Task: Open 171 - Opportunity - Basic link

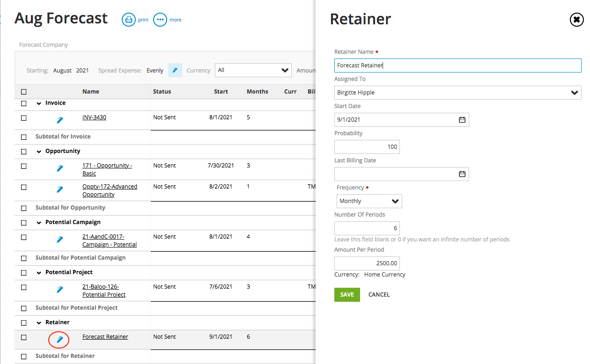Action: [x=107, y=169]
